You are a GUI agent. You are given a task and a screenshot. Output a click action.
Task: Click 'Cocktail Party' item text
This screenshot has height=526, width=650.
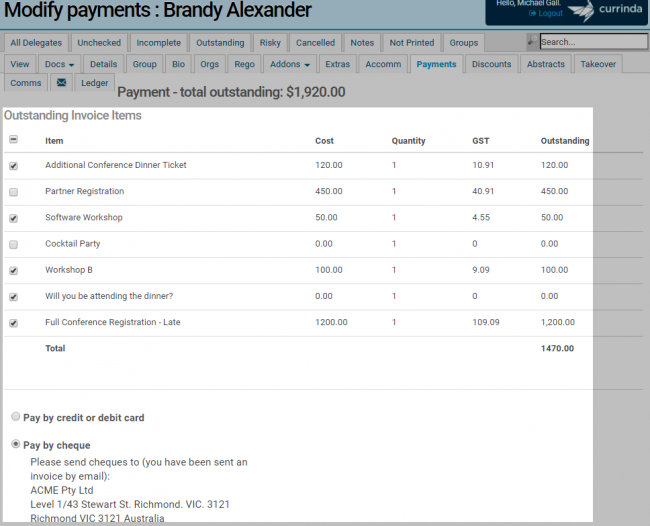pos(73,244)
